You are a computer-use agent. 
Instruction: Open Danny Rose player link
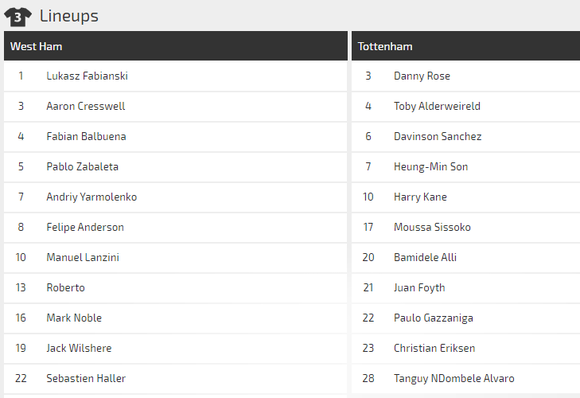coord(422,76)
